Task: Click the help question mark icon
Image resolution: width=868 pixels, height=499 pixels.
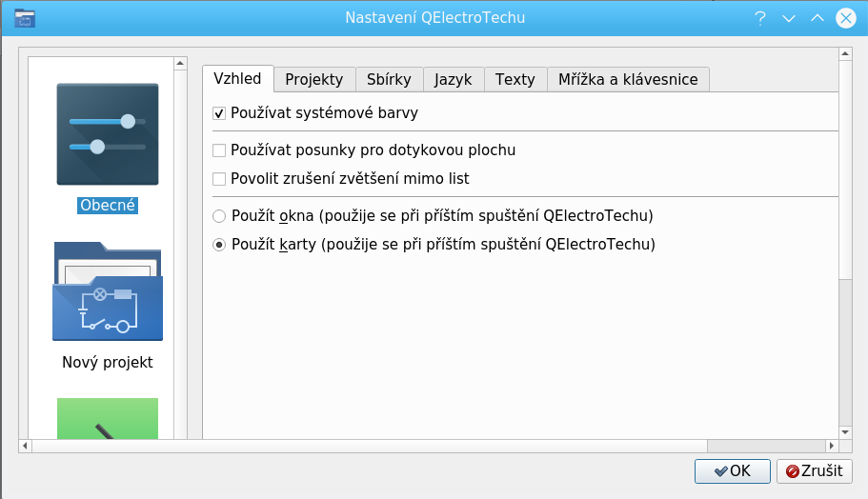Action: click(760, 18)
